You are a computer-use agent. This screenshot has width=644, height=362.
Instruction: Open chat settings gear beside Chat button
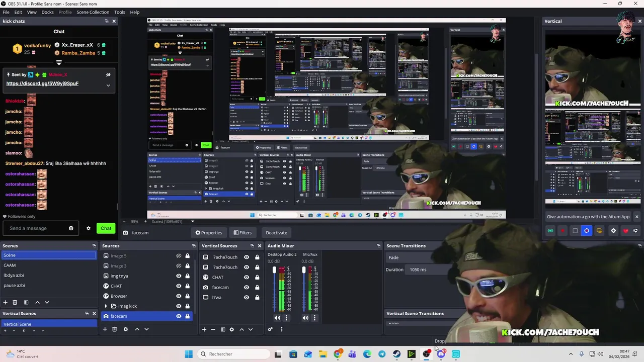(x=89, y=228)
